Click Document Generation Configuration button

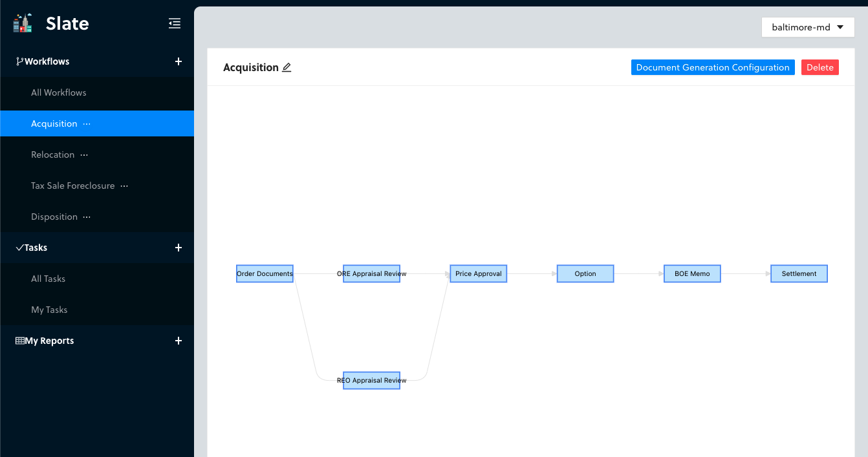(x=712, y=67)
